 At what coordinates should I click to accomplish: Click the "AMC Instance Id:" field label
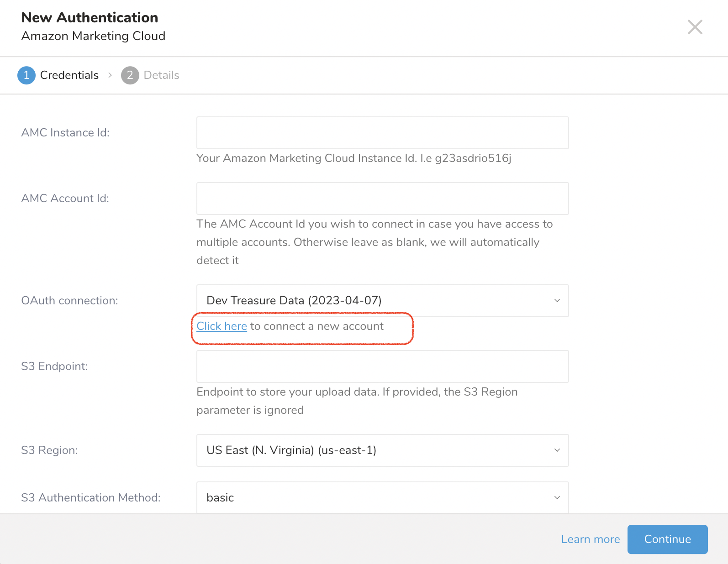coord(65,133)
